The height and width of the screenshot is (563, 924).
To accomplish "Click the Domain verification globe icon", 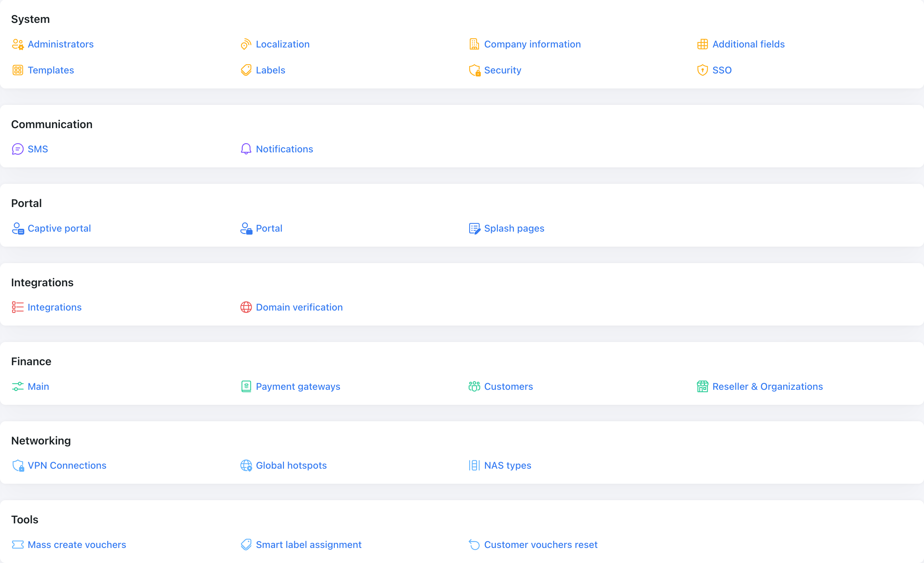I will pos(246,307).
